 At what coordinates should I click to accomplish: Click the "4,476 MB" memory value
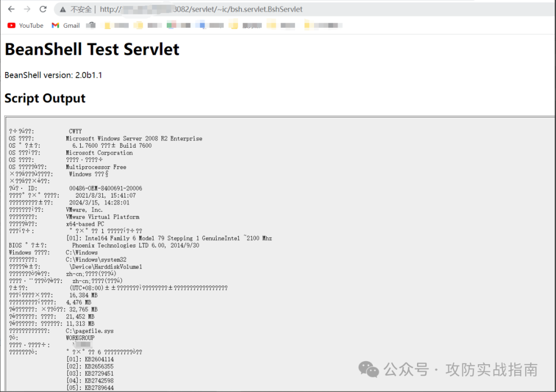tap(78, 302)
